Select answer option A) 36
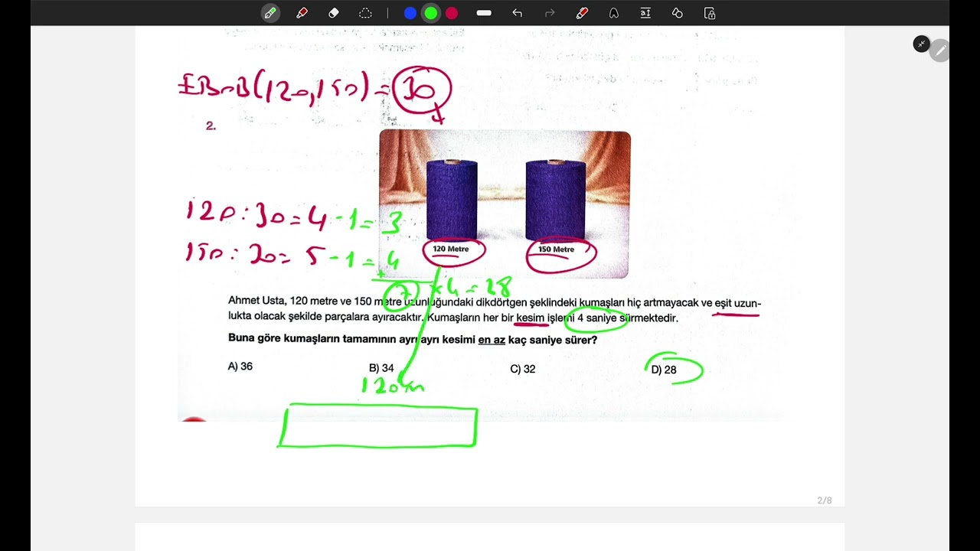 [240, 367]
